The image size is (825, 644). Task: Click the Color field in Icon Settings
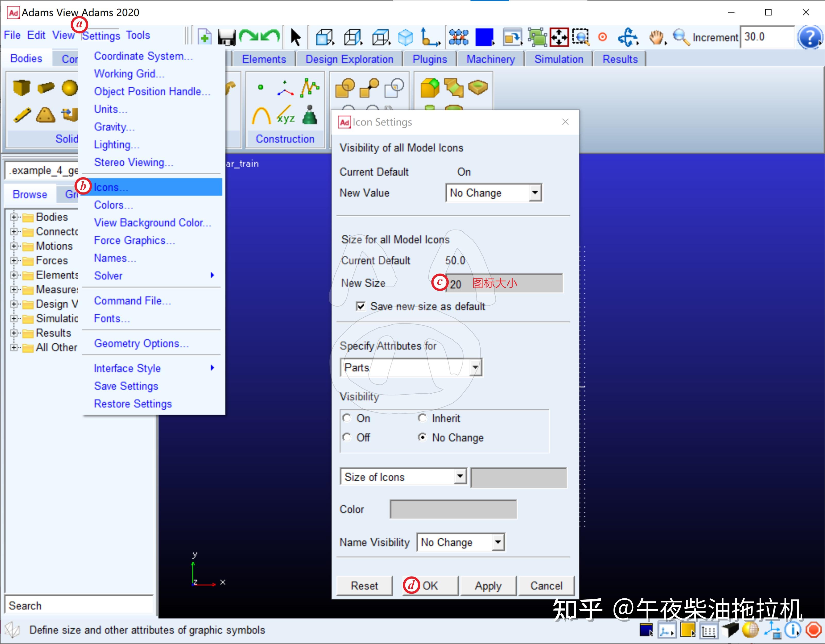pyautogui.click(x=453, y=509)
